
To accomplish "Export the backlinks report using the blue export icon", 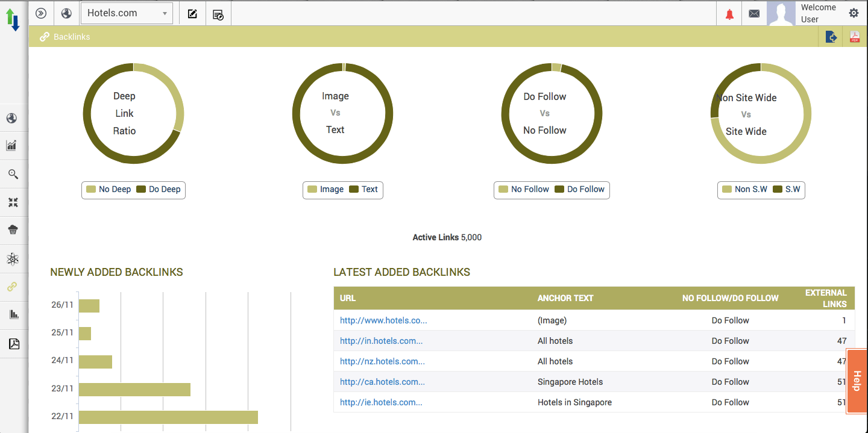I will 831,37.
